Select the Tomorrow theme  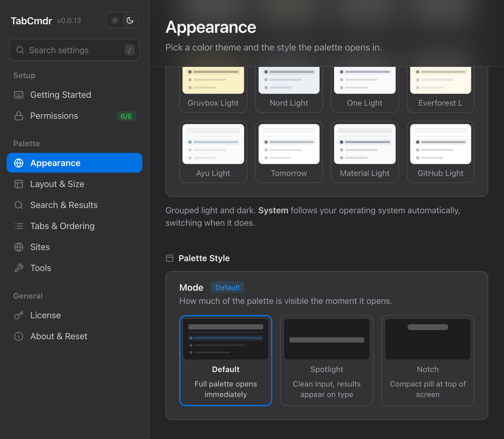point(289,152)
